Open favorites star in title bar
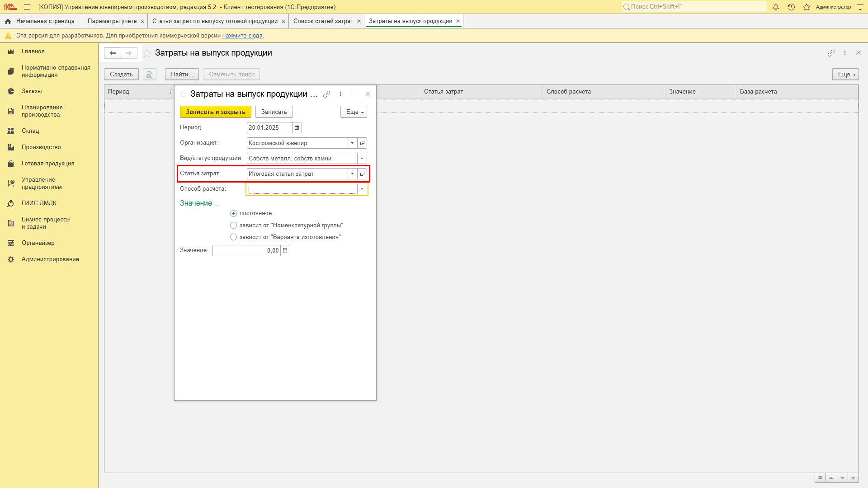The width and height of the screenshot is (868, 488). click(807, 7)
